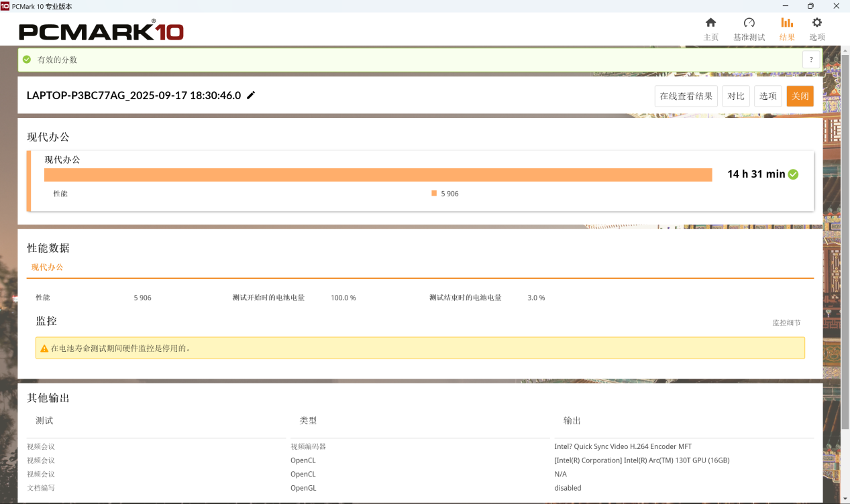This screenshot has width=850, height=504.
Task: Click the PCMark 10 logo
Action: (x=101, y=31)
